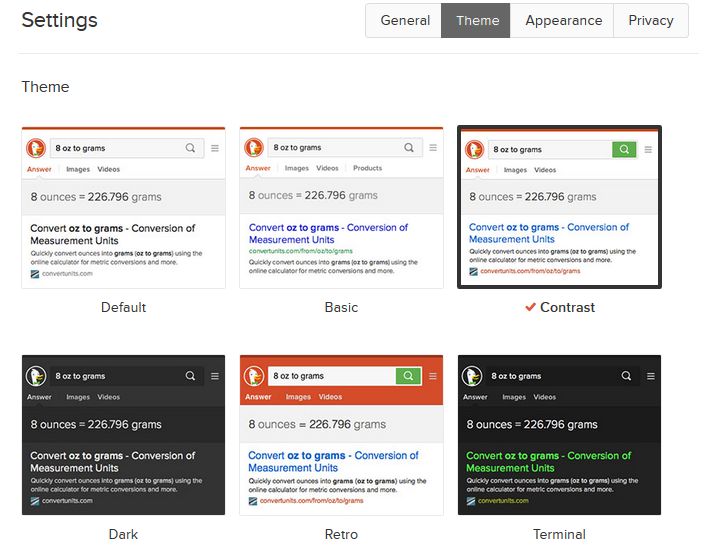
Task: Click the Terminal theme preview thumbnail
Action: (559, 435)
